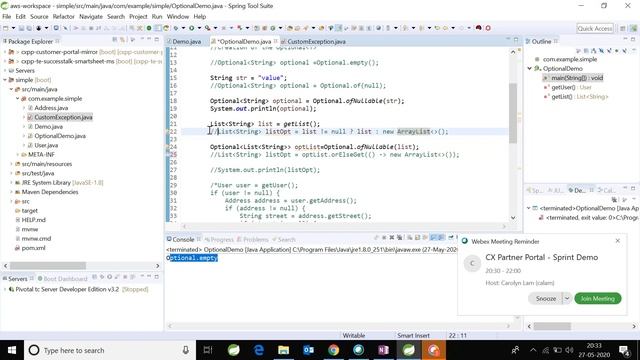Open the Refactor menu

click(x=64, y=17)
